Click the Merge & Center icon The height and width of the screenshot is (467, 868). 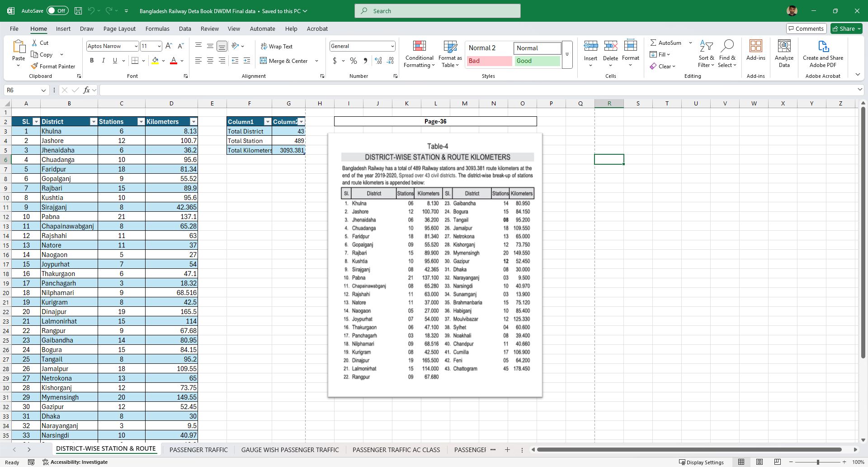264,61
